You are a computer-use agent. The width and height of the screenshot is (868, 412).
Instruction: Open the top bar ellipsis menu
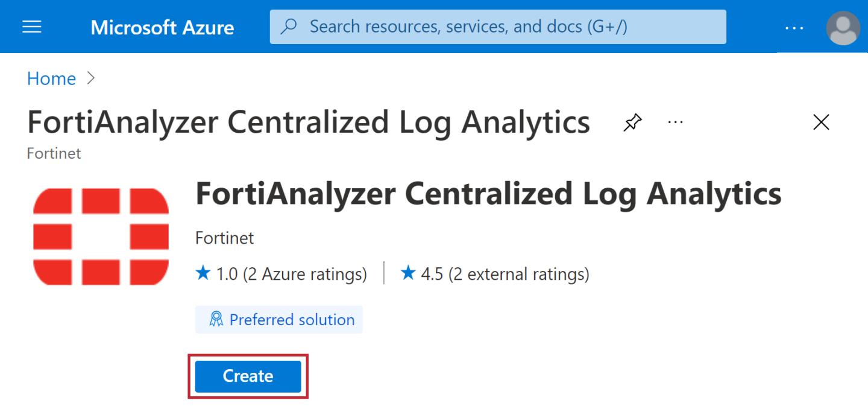794,28
